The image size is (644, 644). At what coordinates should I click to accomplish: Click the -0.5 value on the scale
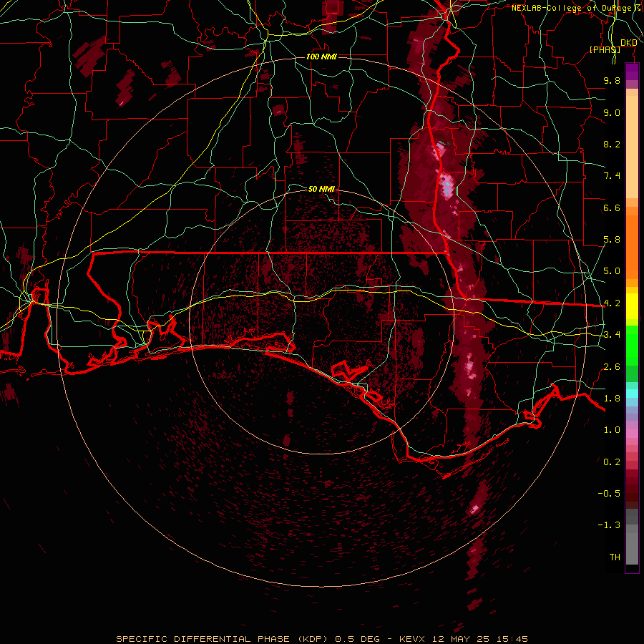click(609, 494)
